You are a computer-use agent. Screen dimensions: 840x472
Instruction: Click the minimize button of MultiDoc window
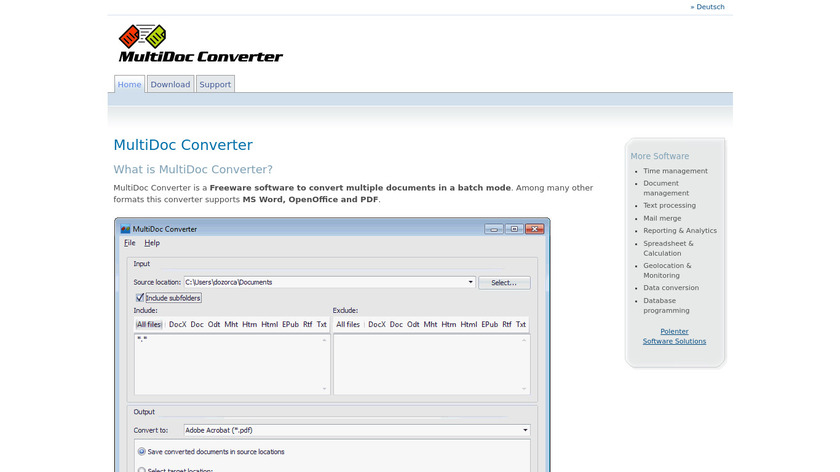click(494, 229)
